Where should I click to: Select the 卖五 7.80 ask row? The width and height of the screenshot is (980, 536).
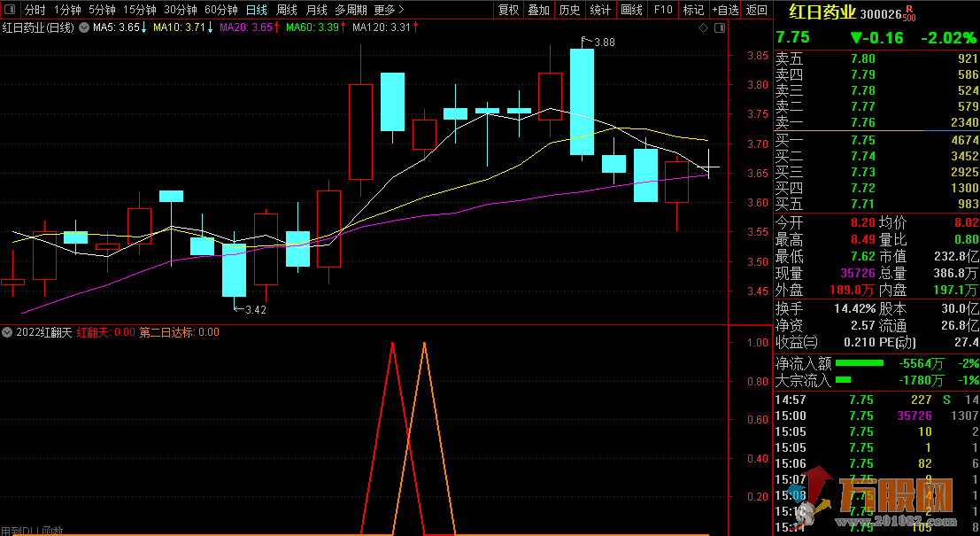point(876,58)
